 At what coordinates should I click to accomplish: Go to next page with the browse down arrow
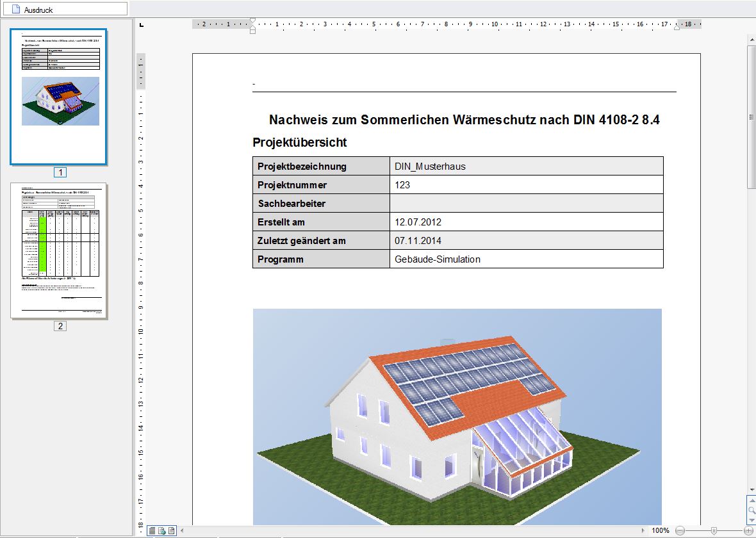click(x=752, y=520)
